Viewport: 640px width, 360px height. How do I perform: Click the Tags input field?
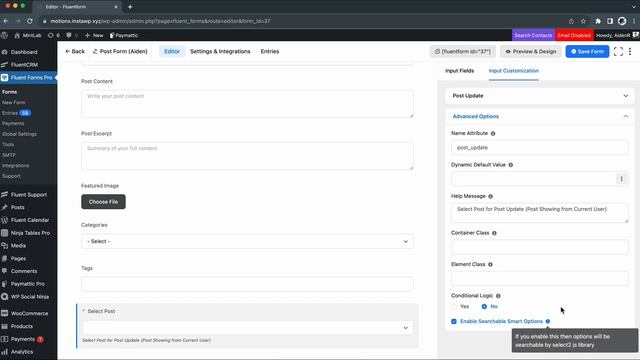coord(247,284)
